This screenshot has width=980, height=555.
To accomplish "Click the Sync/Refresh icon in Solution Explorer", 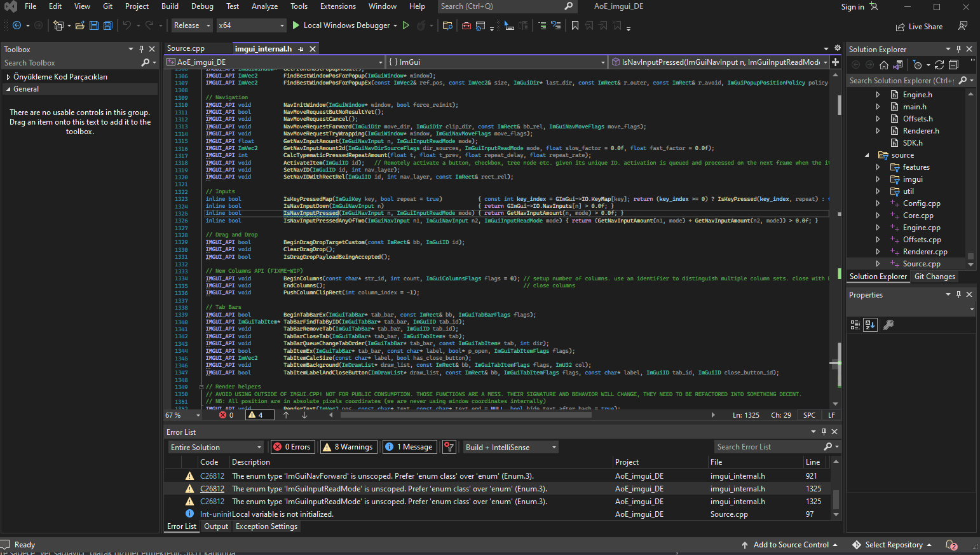I will pos(939,65).
